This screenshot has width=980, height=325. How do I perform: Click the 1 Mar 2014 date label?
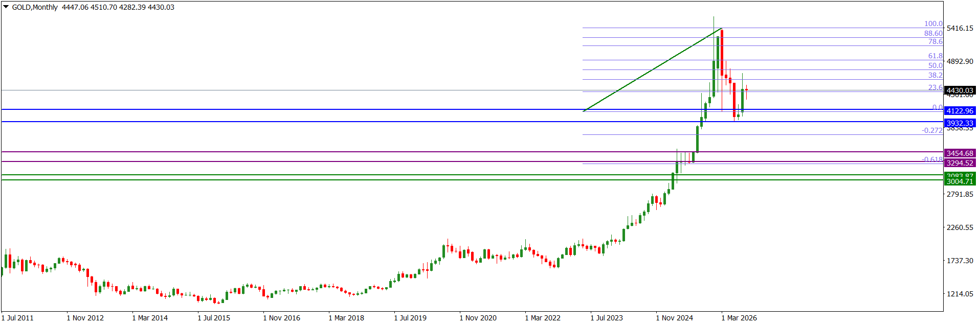pos(150,318)
